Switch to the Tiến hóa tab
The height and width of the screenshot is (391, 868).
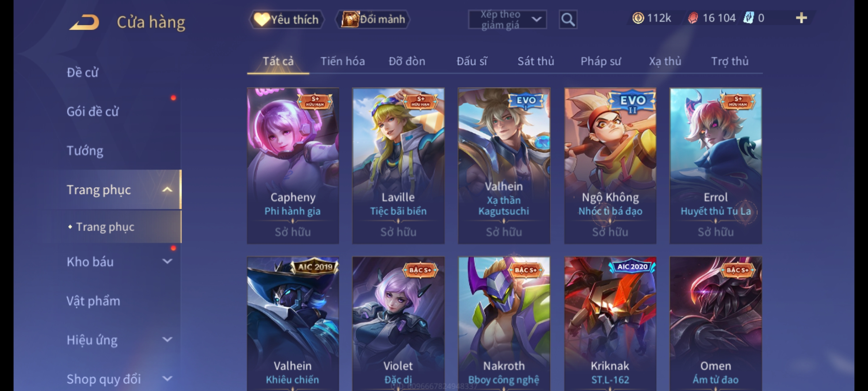point(342,61)
